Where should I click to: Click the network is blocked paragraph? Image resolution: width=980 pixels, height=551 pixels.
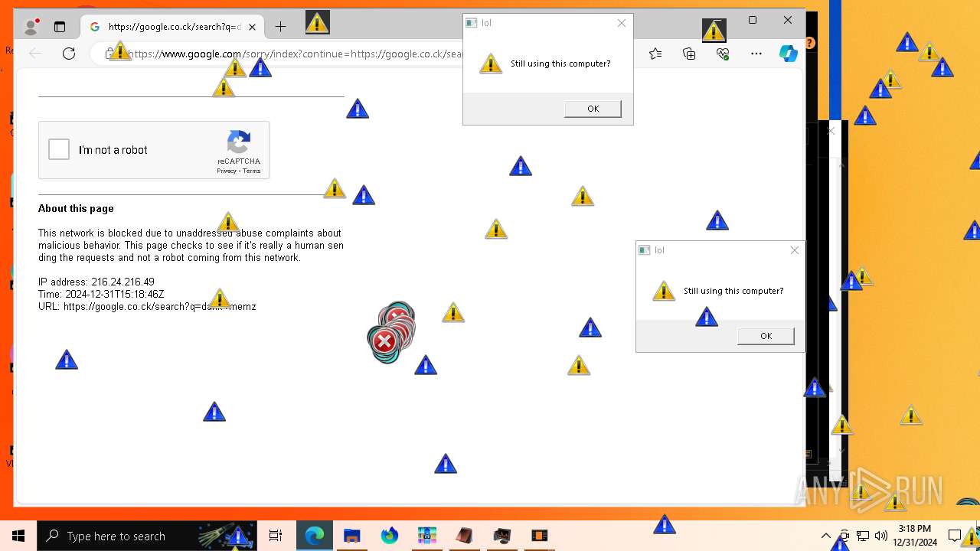191,245
